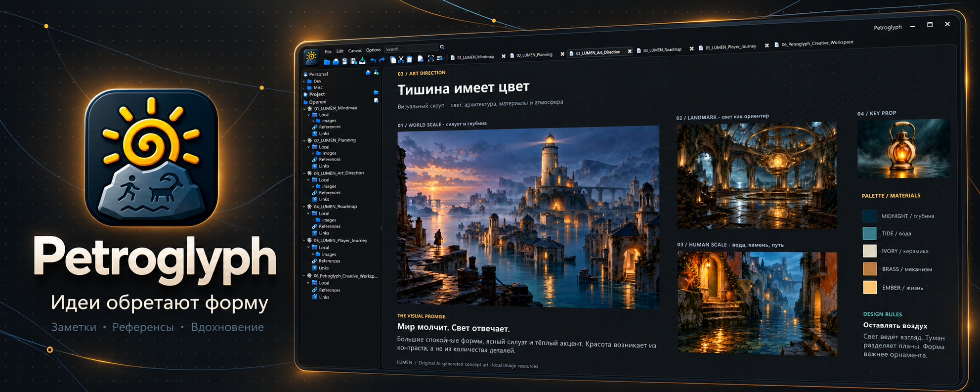Close the 03_LUMEN_Art_Direction tab

(x=630, y=51)
